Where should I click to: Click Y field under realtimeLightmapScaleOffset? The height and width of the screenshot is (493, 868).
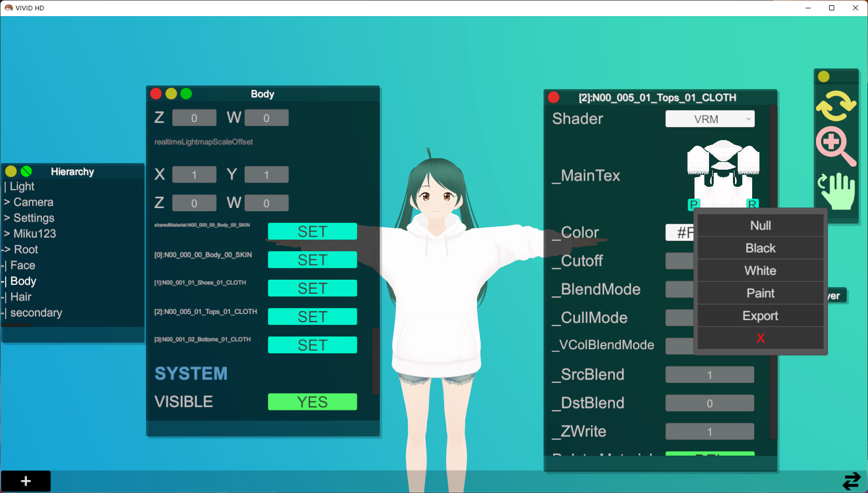coord(266,175)
